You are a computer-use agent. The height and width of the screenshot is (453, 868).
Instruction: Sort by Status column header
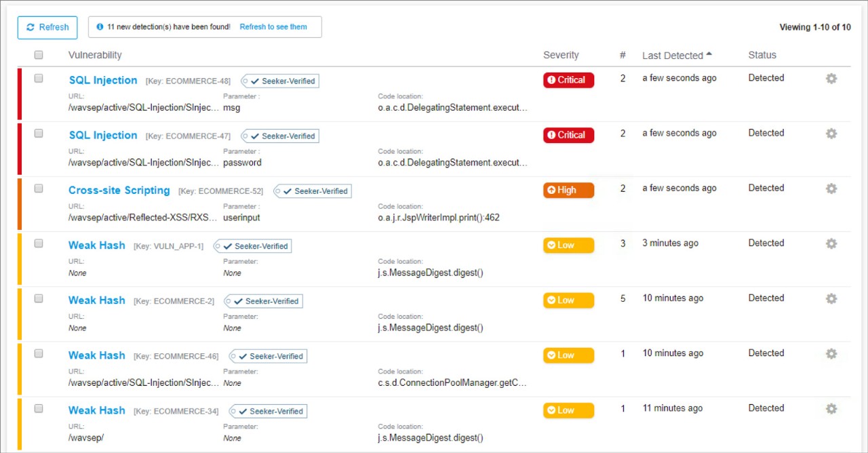coord(762,55)
